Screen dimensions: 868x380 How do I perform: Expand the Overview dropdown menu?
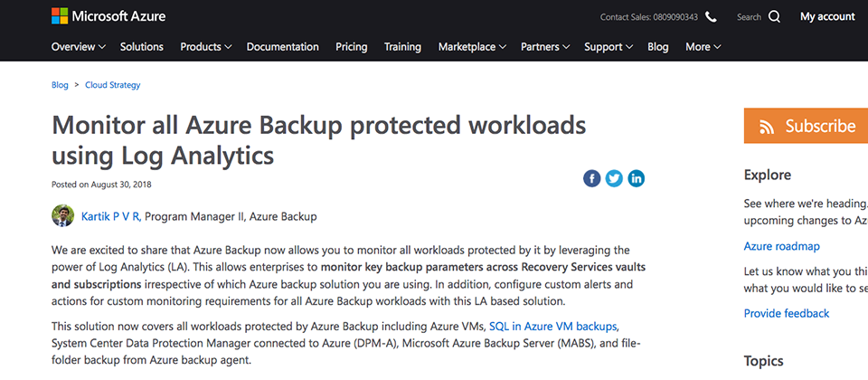click(x=78, y=47)
